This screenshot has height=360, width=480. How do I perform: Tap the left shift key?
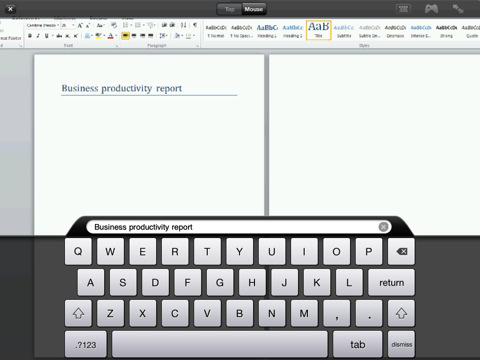pyautogui.click(x=78, y=313)
